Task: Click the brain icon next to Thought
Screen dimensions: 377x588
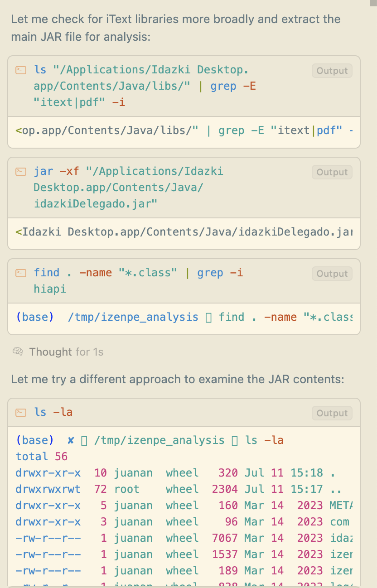Action: tap(17, 352)
